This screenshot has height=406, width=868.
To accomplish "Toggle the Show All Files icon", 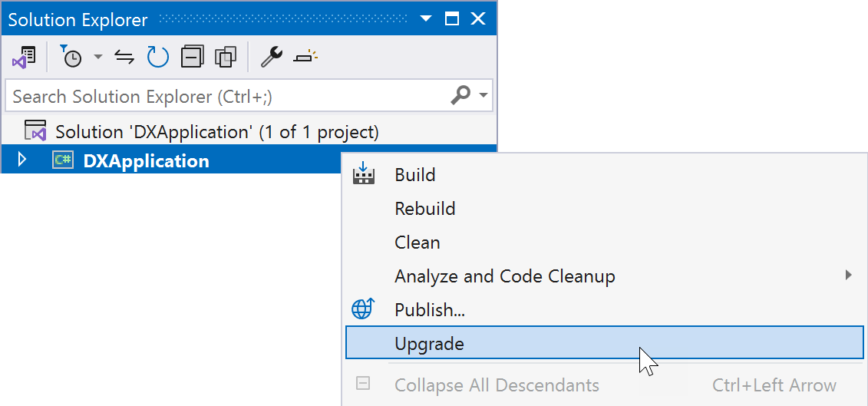I will pyautogui.click(x=226, y=57).
